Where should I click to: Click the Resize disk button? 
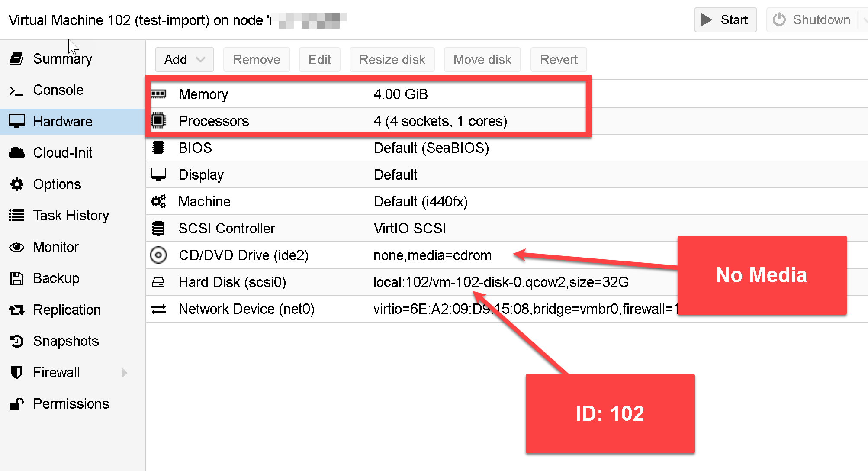tap(392, 59)
